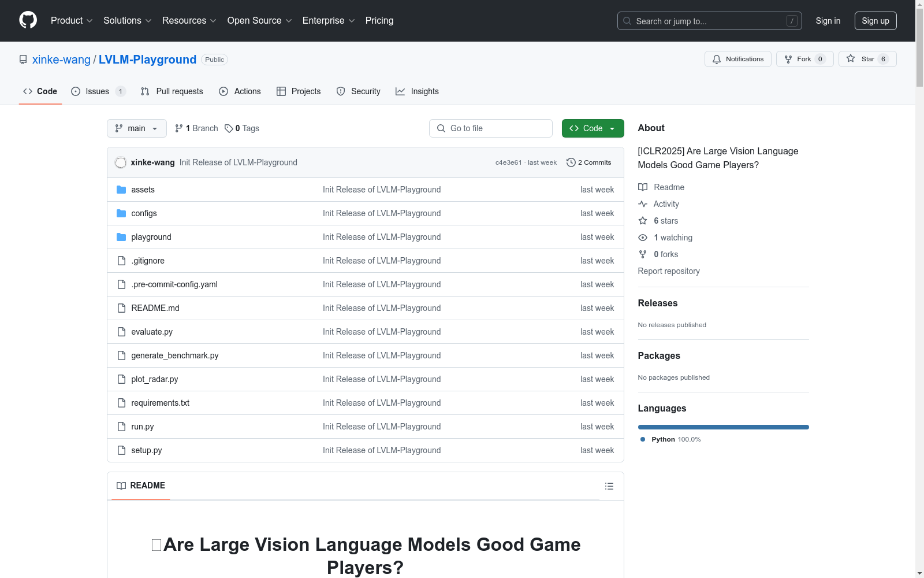Image resolution: width=924 pixels, height=578 pixels.
Task: Click the Readme book icon in About
Action: [x=643, y=187]
